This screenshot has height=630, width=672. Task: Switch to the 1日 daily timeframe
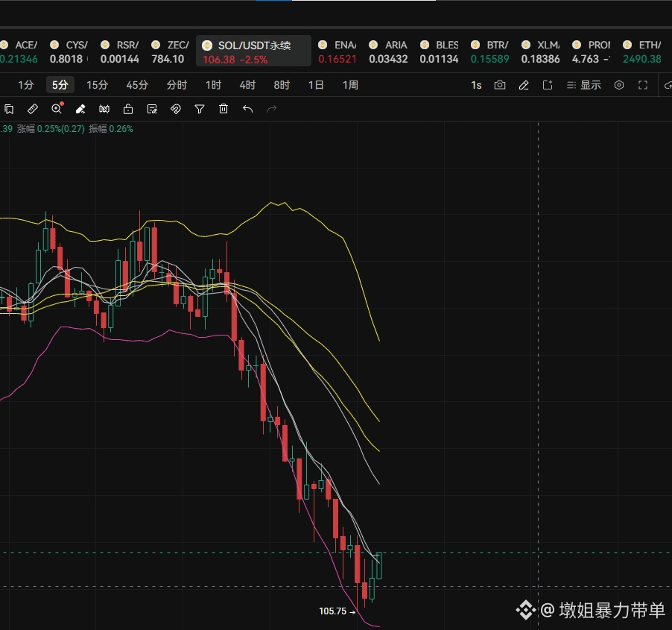[x=316, y=85]
